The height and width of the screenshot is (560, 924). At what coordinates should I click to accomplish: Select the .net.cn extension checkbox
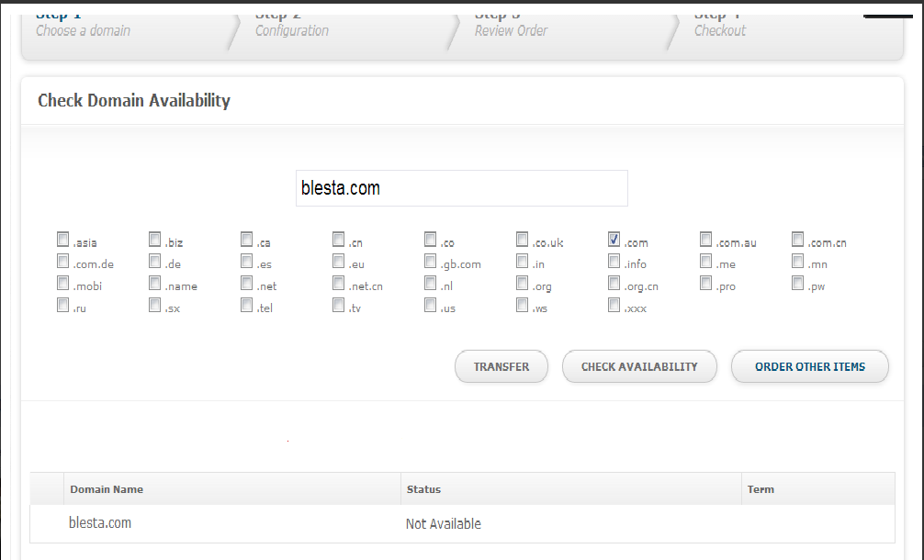(x=339, y=284)
